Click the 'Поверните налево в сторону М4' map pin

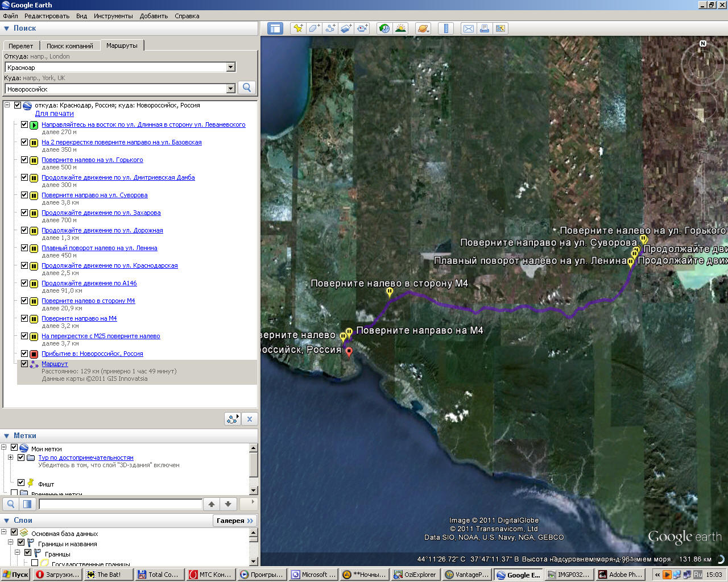coord(390,293)
